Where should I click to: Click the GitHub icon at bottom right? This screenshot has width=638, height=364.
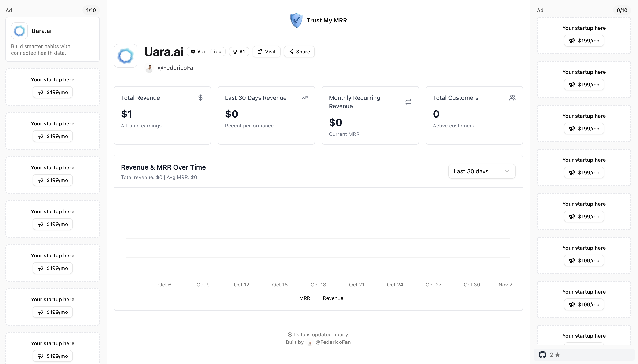542,354
